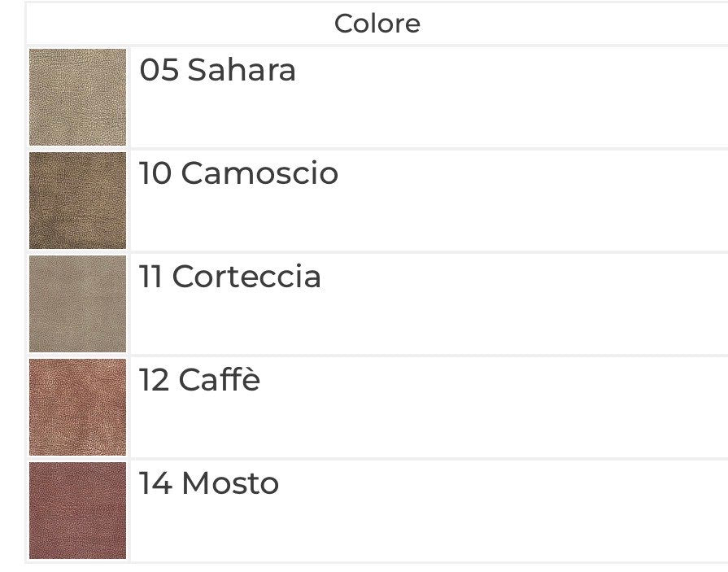This screenshot has height=572, width=728.
Task: Select the name Sahara in first row
Action: pyautogui.click(x=242, y=70)
